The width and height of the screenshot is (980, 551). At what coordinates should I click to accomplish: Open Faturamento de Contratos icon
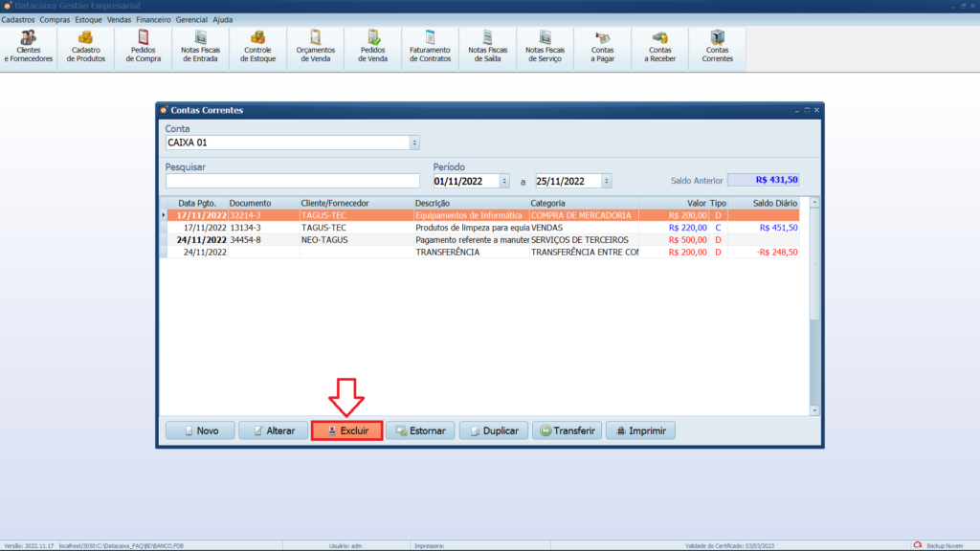pos(430,46)
